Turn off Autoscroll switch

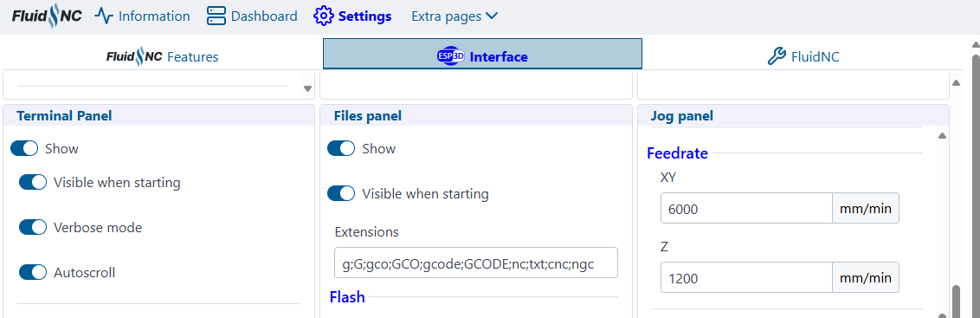pos(33,272)
